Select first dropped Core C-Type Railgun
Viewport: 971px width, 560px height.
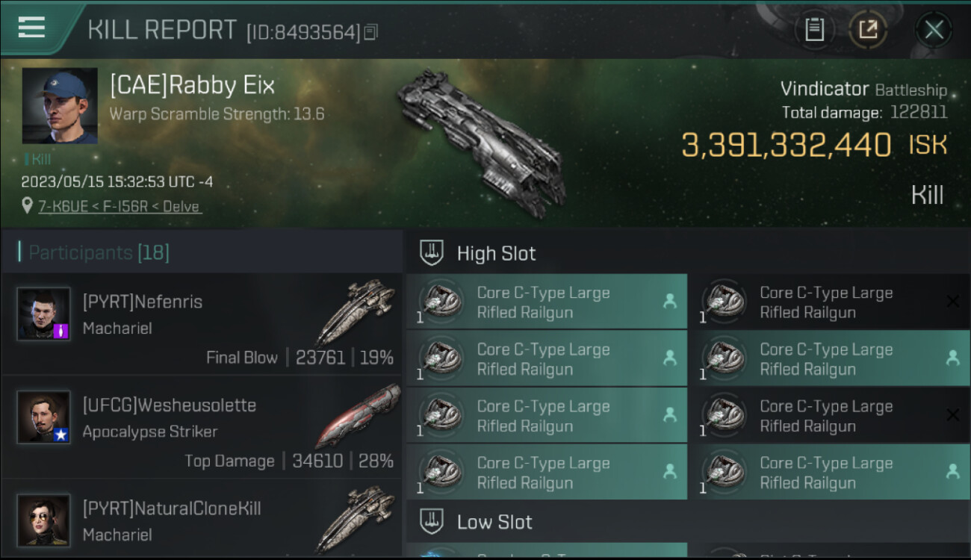547,302
